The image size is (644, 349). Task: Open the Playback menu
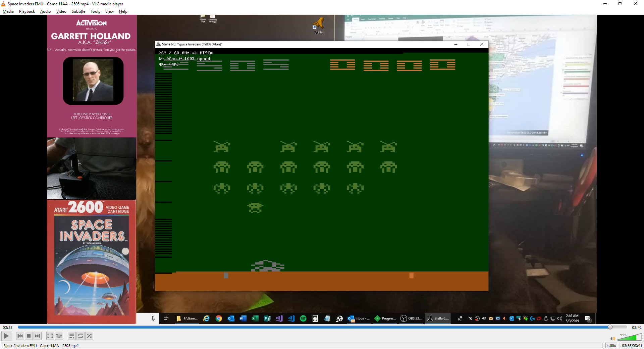pos(27,11)
